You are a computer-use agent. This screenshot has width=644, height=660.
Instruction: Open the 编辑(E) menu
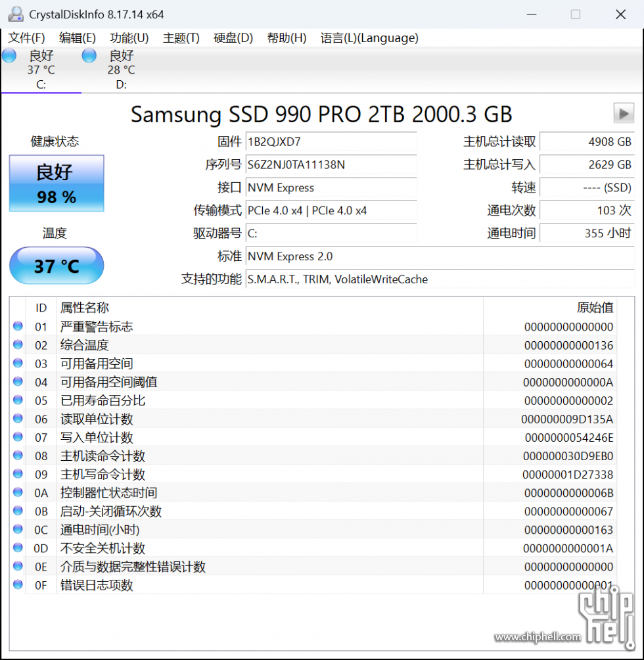[x=78, y=38]
